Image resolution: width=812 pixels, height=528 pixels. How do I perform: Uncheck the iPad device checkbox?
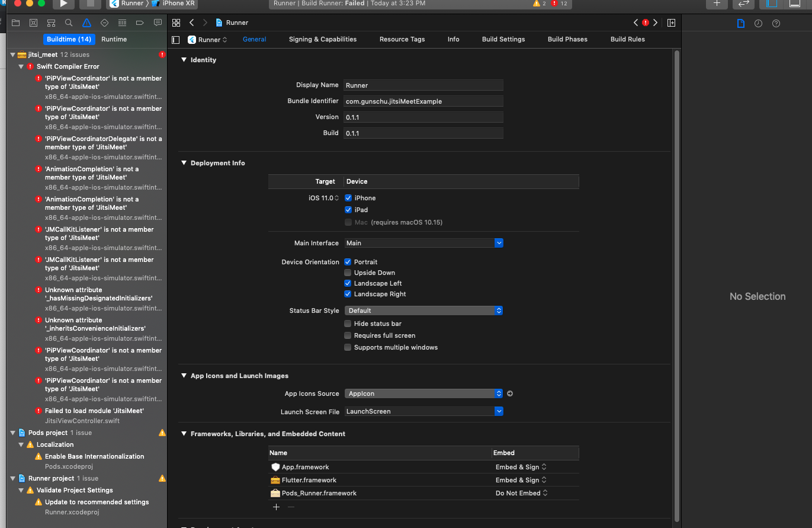[348, 210]
